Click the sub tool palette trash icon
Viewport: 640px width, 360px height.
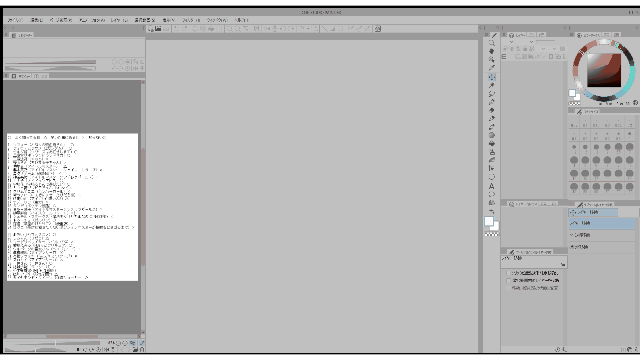(x=636, y=349)
